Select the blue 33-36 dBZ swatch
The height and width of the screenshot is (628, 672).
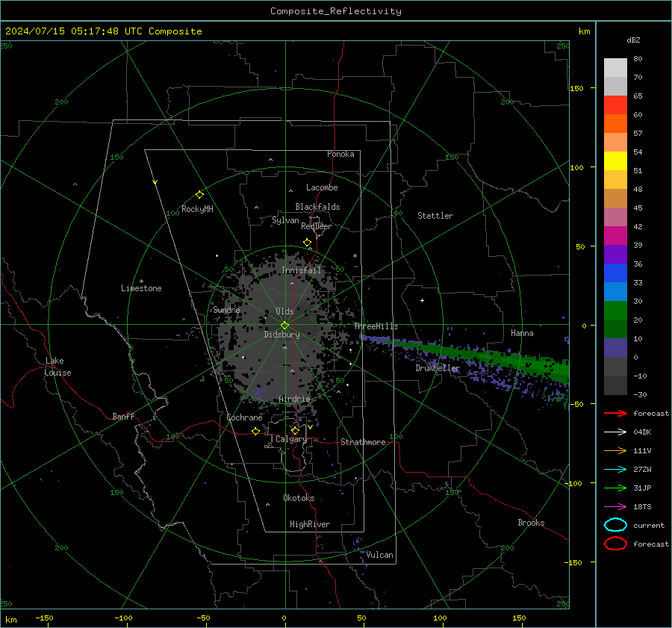coord(615,273)
